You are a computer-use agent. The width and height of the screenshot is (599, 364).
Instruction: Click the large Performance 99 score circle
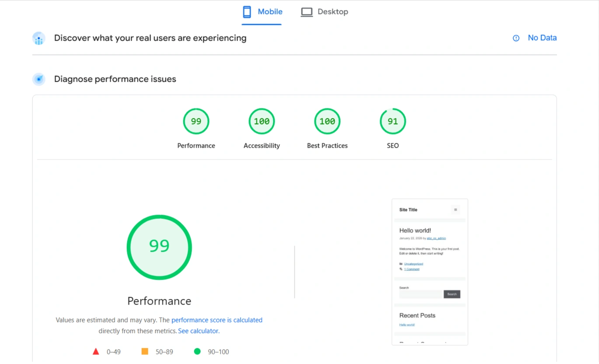(x=159, y=247)
